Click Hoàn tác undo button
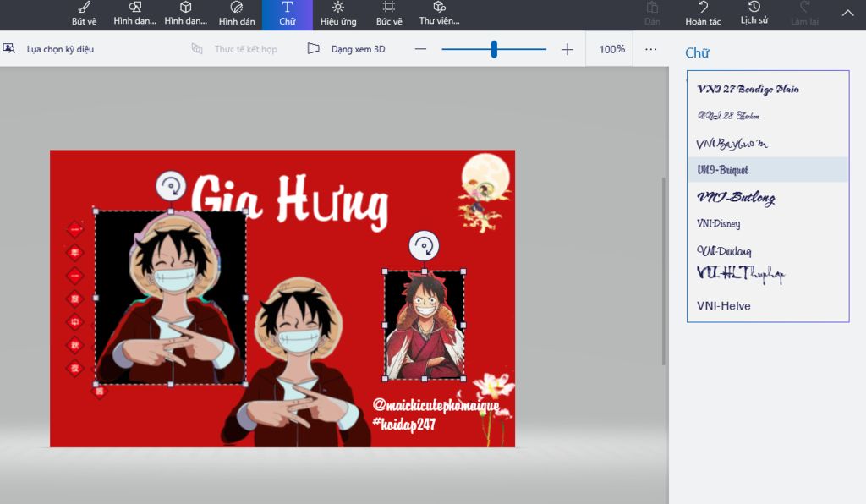The width and height of the screenshot is (866, 504). click(703, 14)
